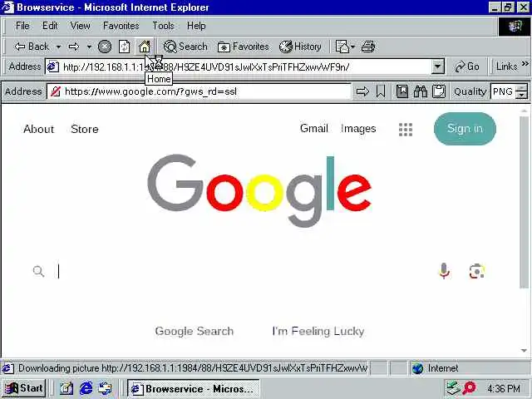This screenshot has height=399, width=532.
Task: Launch Internet Explorer from quick launch
Action: pyautogui.click(x=86, y=388)
